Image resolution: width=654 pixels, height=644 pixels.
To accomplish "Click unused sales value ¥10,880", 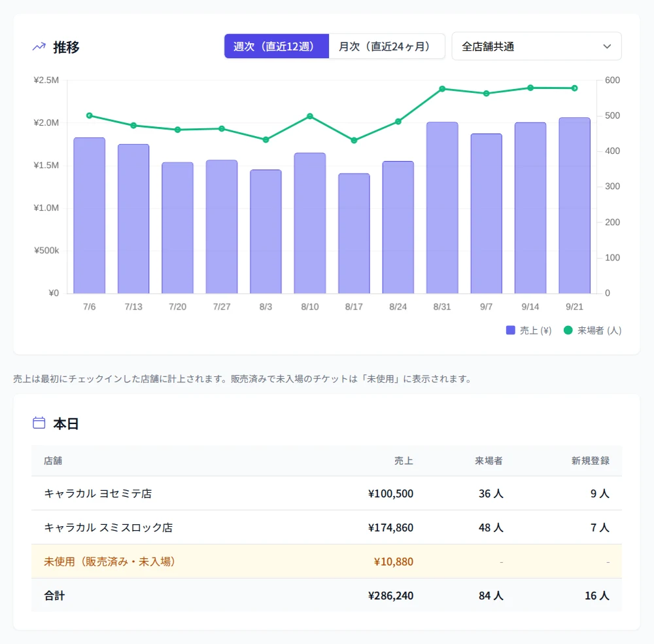I will coord(394,562).
